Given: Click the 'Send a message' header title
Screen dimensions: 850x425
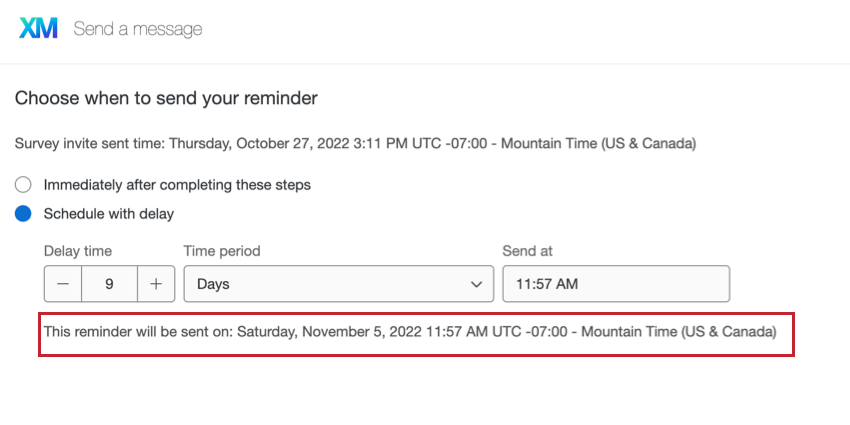Looking at the screenshot, I should click(138, 29).
